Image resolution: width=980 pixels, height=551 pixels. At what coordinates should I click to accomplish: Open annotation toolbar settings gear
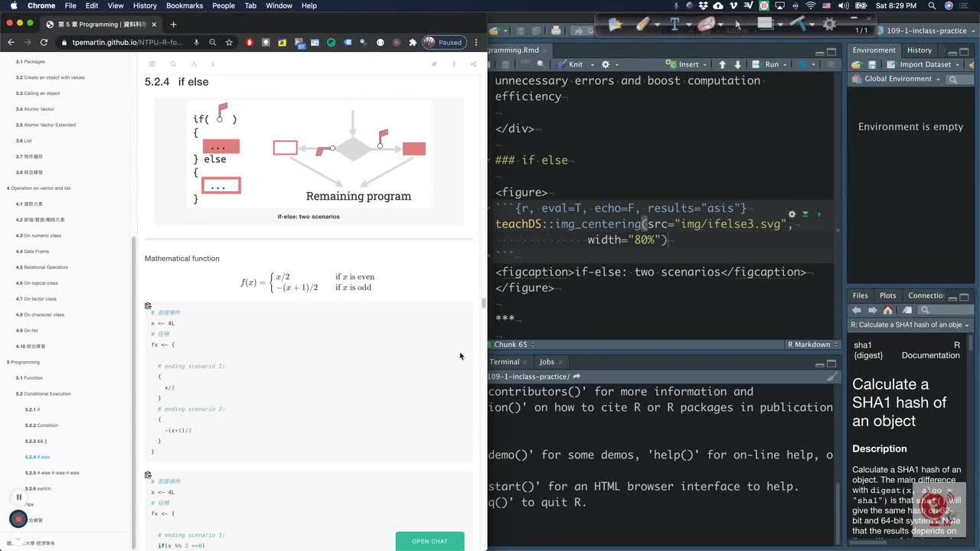coord(829,24)
